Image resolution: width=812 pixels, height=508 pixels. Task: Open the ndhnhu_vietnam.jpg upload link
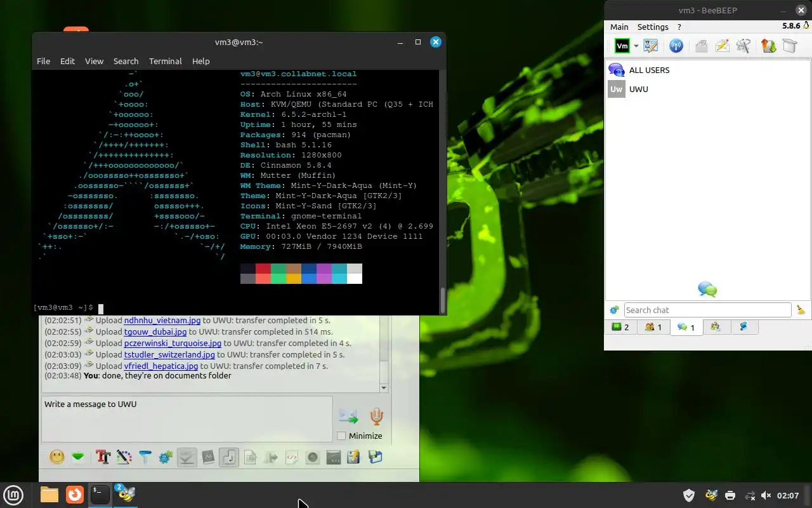pyautogui.click(x=162, y=321)
